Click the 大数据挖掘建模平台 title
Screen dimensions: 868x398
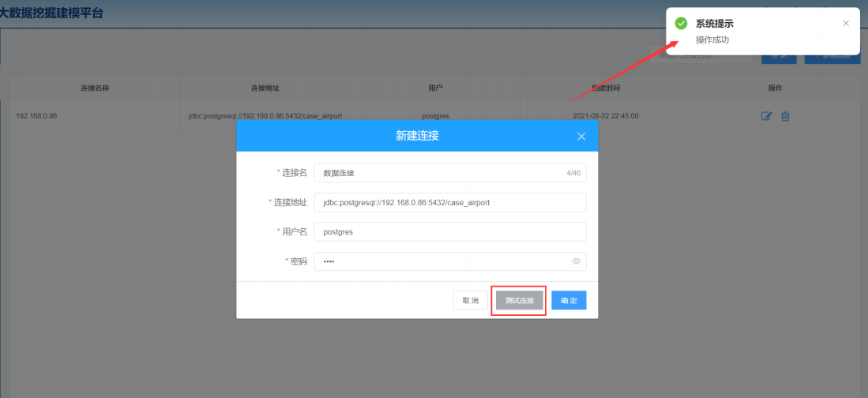click(51, 13)
